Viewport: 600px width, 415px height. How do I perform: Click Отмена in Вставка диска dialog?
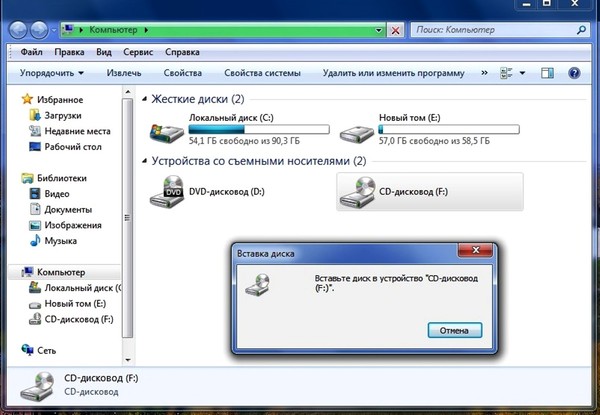[455, 330]
